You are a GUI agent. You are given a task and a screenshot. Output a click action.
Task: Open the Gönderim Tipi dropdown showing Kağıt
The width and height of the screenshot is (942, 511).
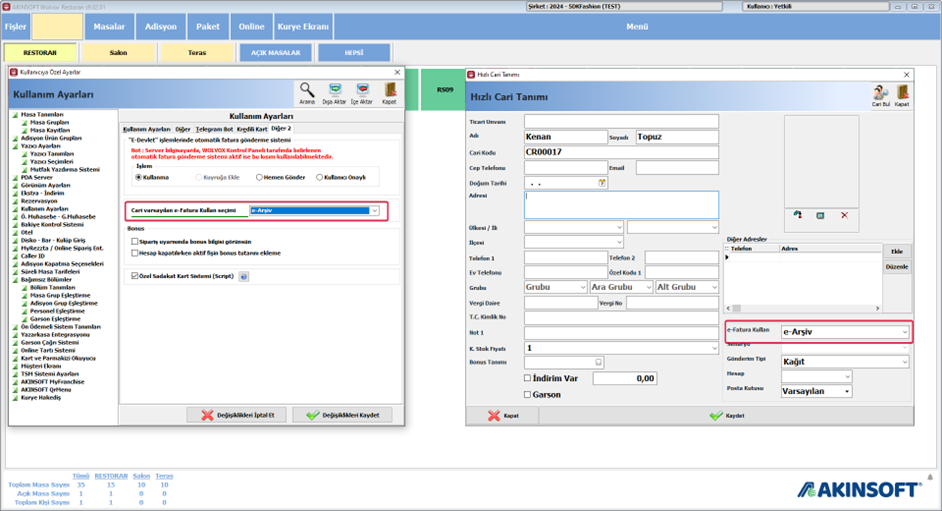coord(904,361)
